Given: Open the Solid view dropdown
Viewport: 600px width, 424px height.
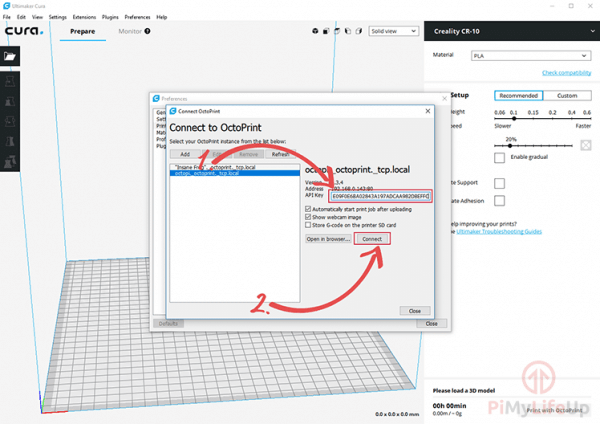Looking at the screenshot, I should [393, 31].
